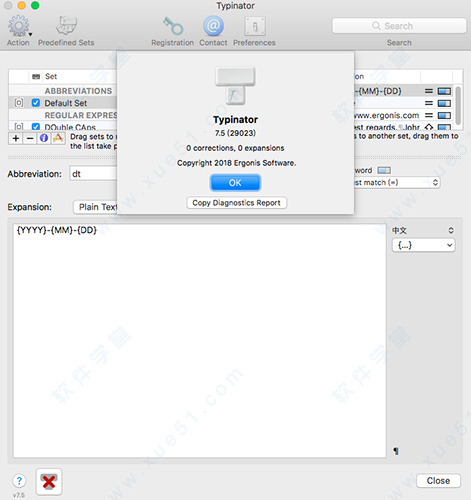Open Predefined Sets from the toolbar
Screen dimensions: 471x500
click(66, 26)
